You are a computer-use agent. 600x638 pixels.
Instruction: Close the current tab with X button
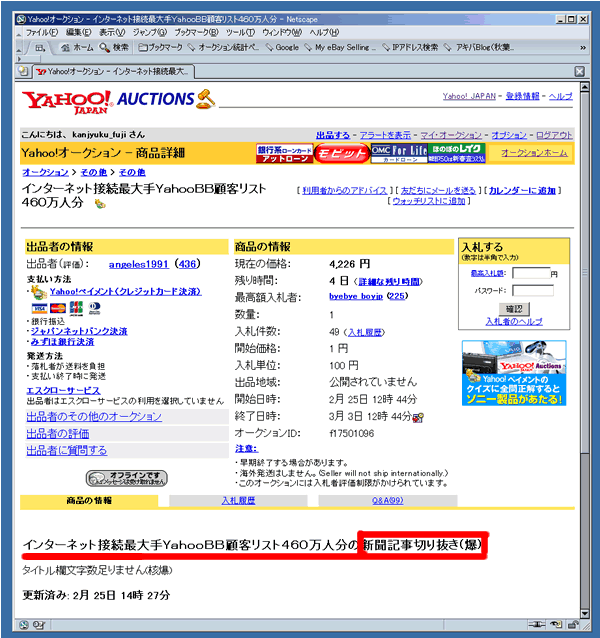tap(580, 72)
